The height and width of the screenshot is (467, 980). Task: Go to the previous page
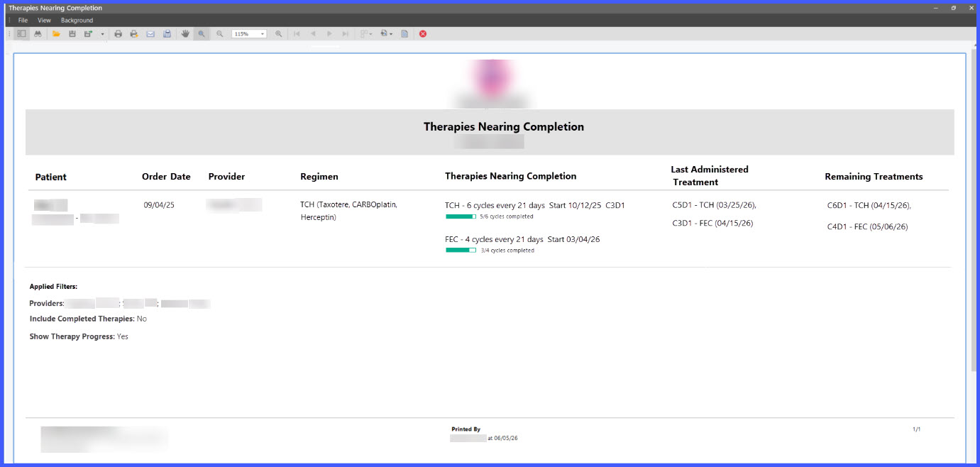click(x=313, y=33)
